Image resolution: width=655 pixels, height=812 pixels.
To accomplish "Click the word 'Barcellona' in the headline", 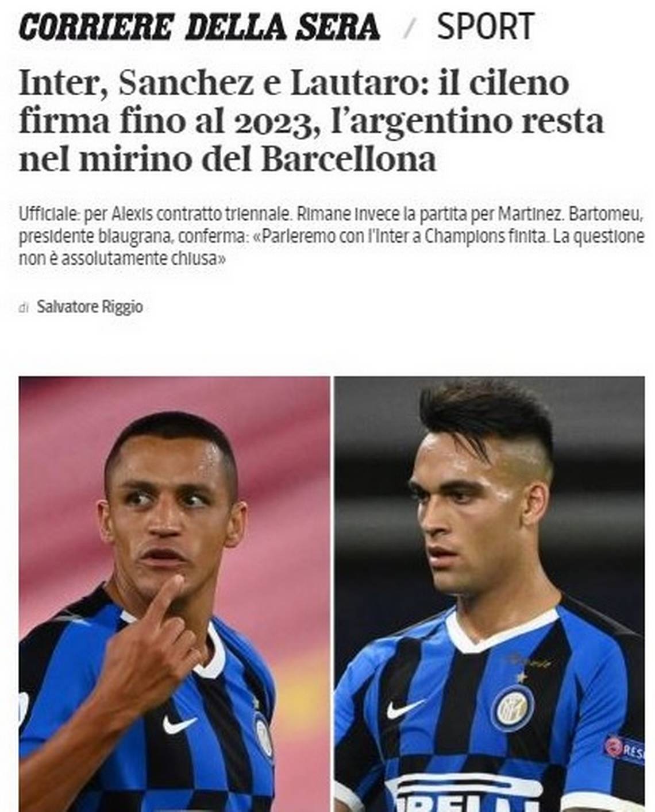I will [x=349, y=159].
